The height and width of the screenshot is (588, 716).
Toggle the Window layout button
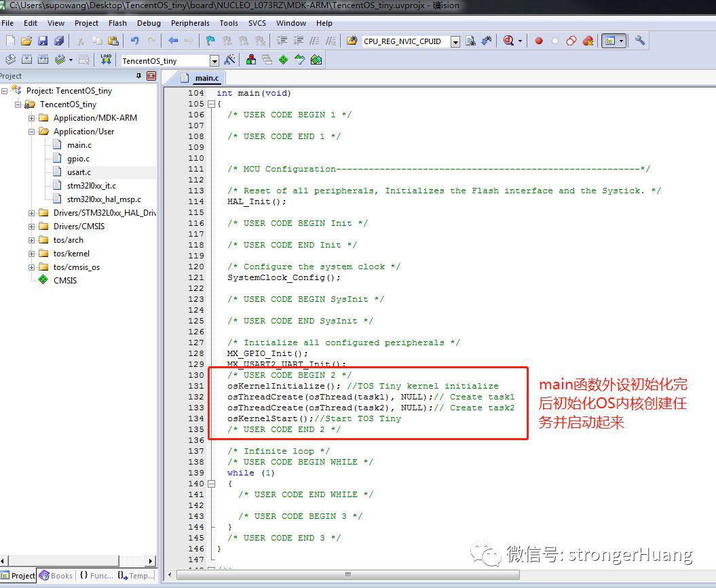click(x=610, y=41)
